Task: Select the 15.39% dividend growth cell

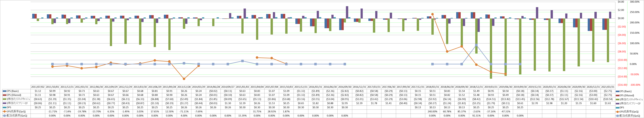Action: [x=242, y=116]
